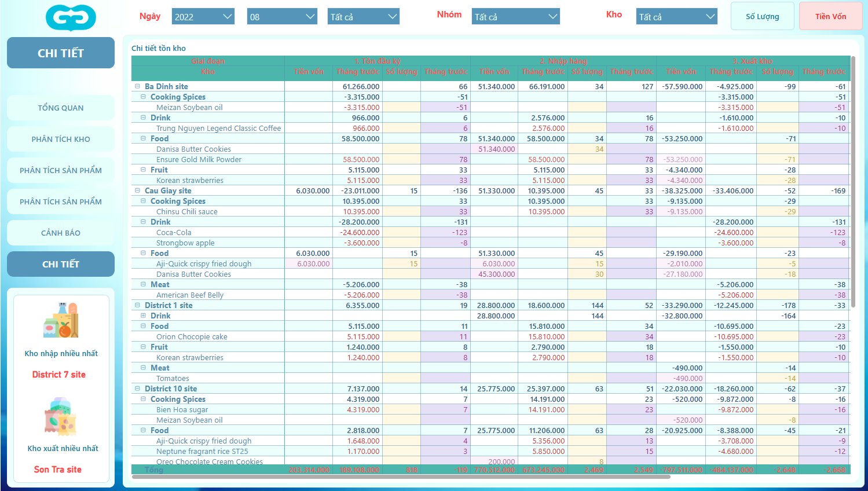868x491 pixels.
Task: Collapse Meat group above American Beef Belly
Action: click(144, 284)
